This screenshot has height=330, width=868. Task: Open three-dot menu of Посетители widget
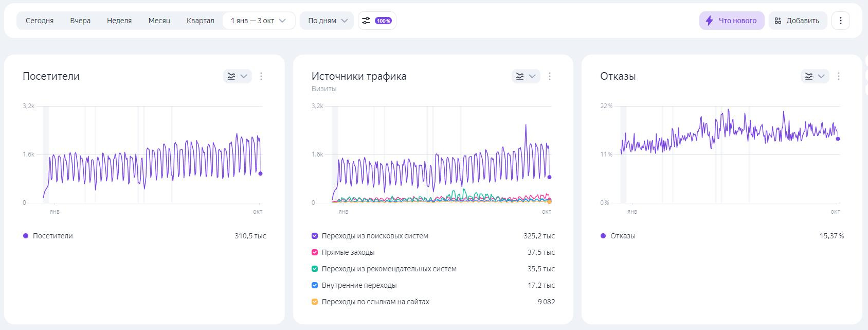[261, 76]
